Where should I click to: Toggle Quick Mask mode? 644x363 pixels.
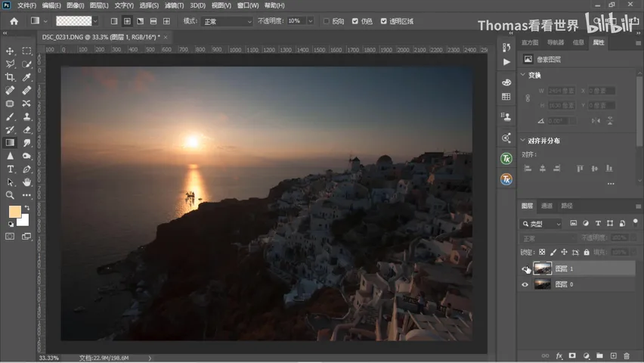10,237
